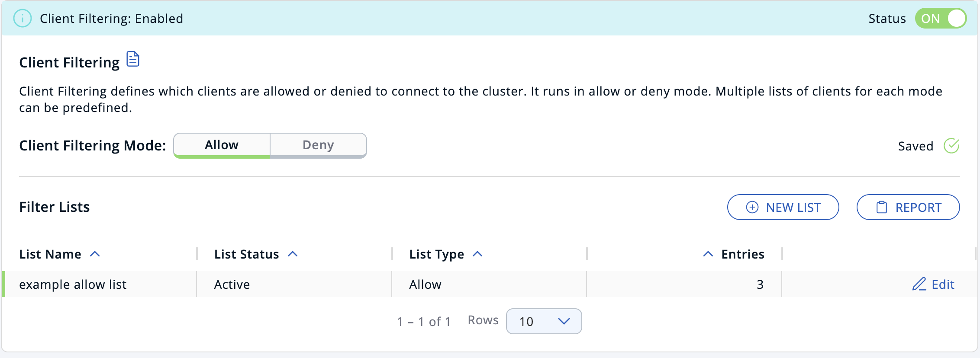Toggle sort on List Type column
The width and height of the screenshot is (980, 358).
pos(477,254)
